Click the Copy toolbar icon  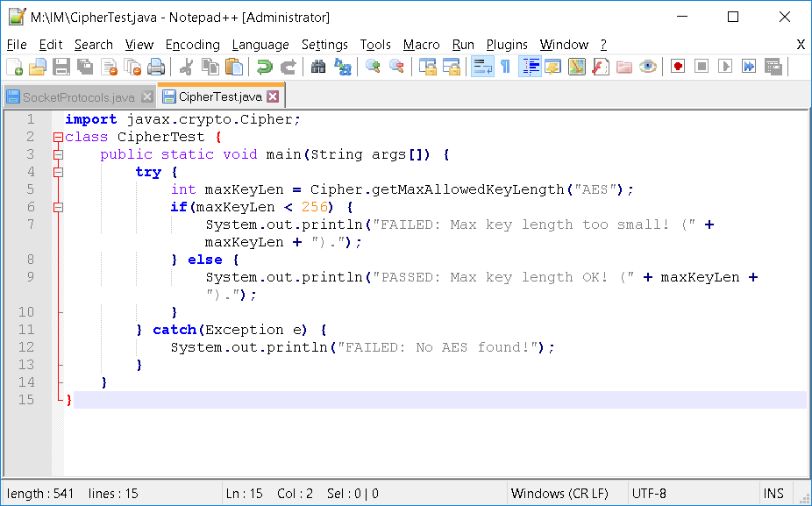pyautogui.click(x=210, y=67)
